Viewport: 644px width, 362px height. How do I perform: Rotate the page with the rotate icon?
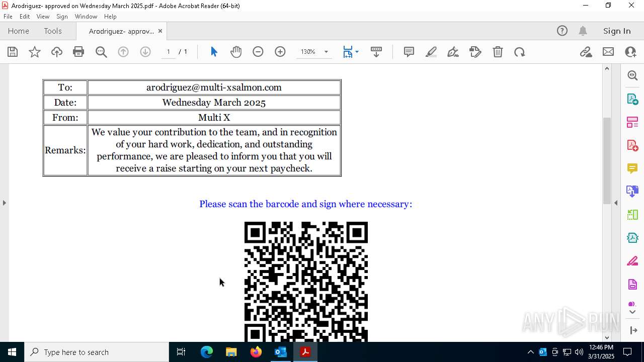(x=520, y=52)
